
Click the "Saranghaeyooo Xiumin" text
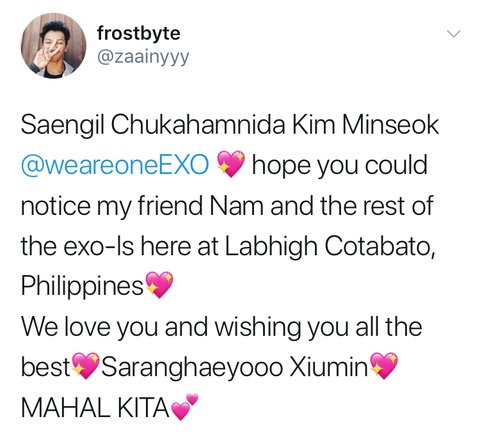(x=236, y=367)
